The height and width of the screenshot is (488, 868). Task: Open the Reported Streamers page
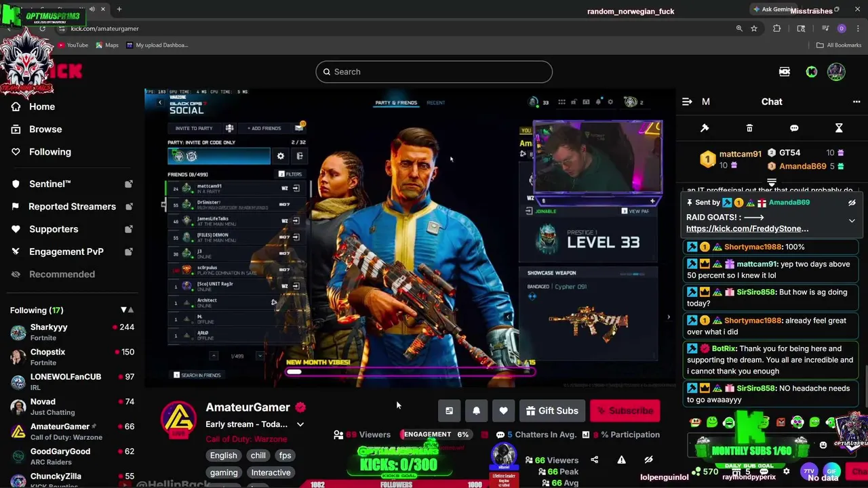point(72,206)
